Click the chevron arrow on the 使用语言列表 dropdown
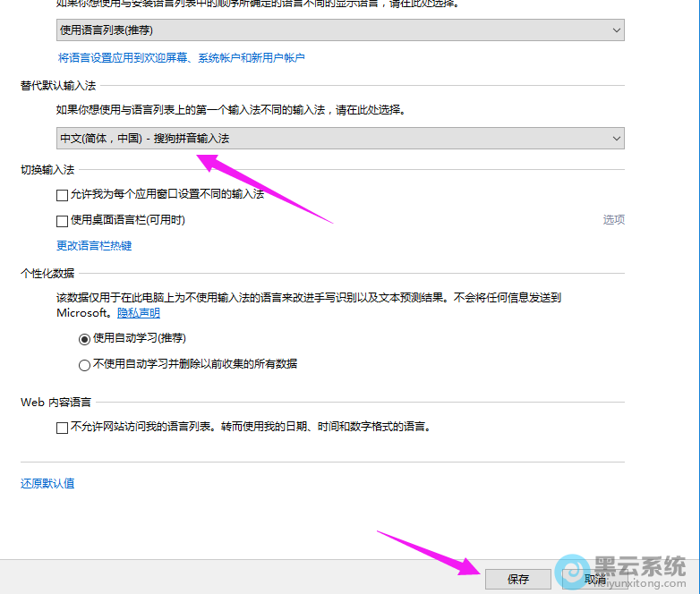This screenshot has width=700, height=594. click(x=616, y=30)
